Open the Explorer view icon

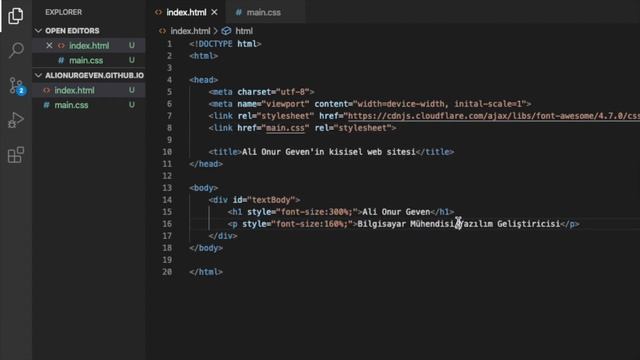16,16
